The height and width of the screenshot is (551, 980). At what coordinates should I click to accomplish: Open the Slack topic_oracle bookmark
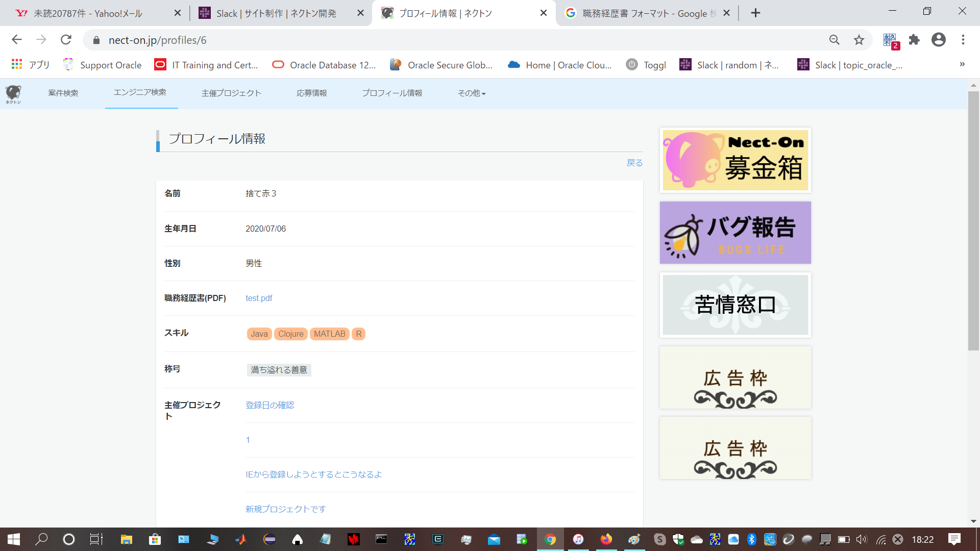(850, 65)
